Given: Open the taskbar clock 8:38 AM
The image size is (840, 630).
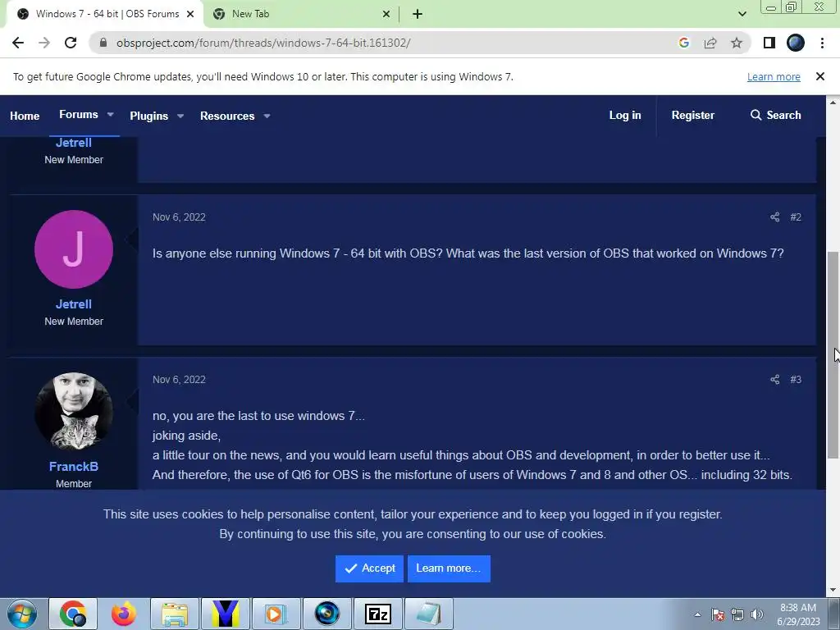Looking at the screenshot, I should [x=798, y=614].
